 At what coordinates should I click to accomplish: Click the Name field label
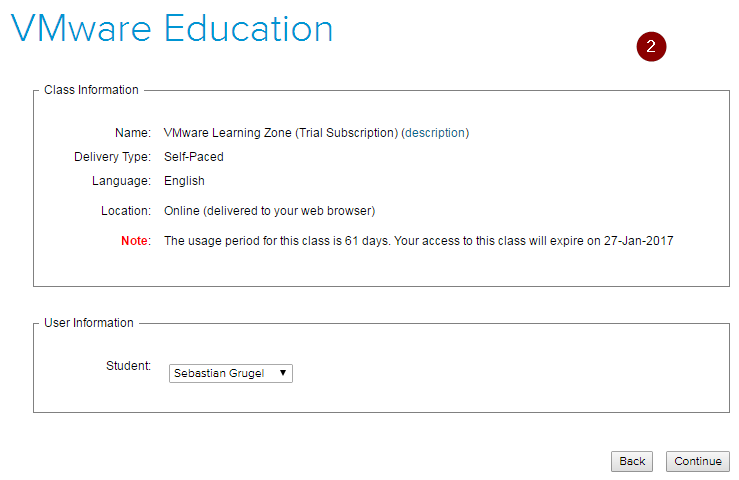tap(133, 132)
